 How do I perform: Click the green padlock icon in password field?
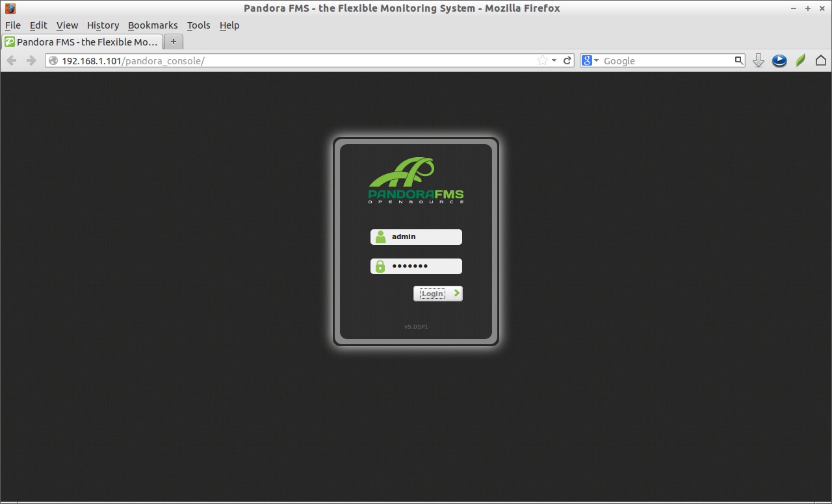point(380,266)
